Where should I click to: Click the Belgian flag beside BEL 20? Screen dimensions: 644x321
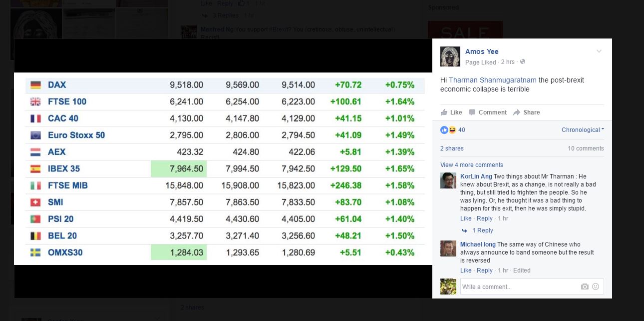(35, 236)
